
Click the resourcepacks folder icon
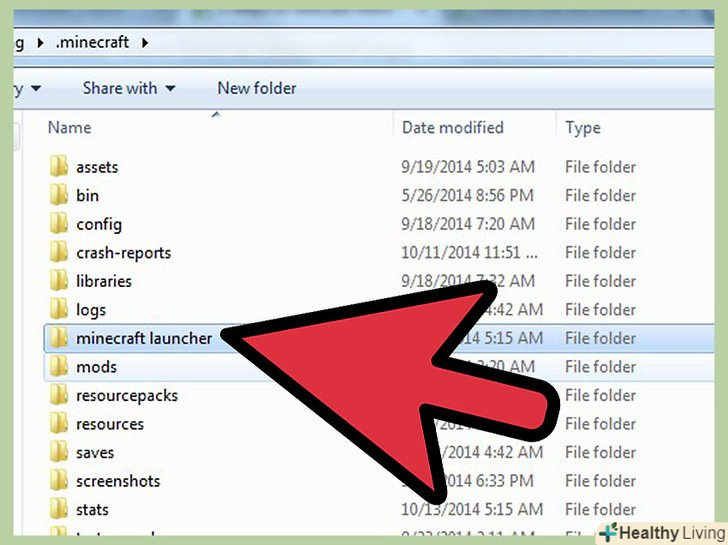tap(59, 395)
